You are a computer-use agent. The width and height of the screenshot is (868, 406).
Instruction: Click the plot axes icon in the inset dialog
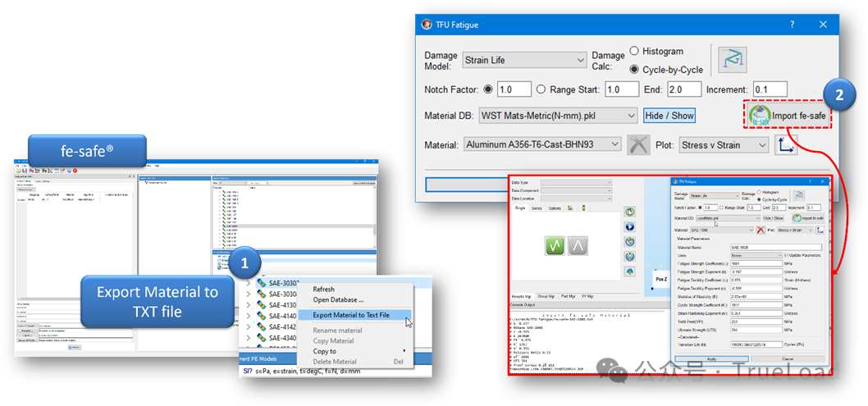click(x=820, y=230)
